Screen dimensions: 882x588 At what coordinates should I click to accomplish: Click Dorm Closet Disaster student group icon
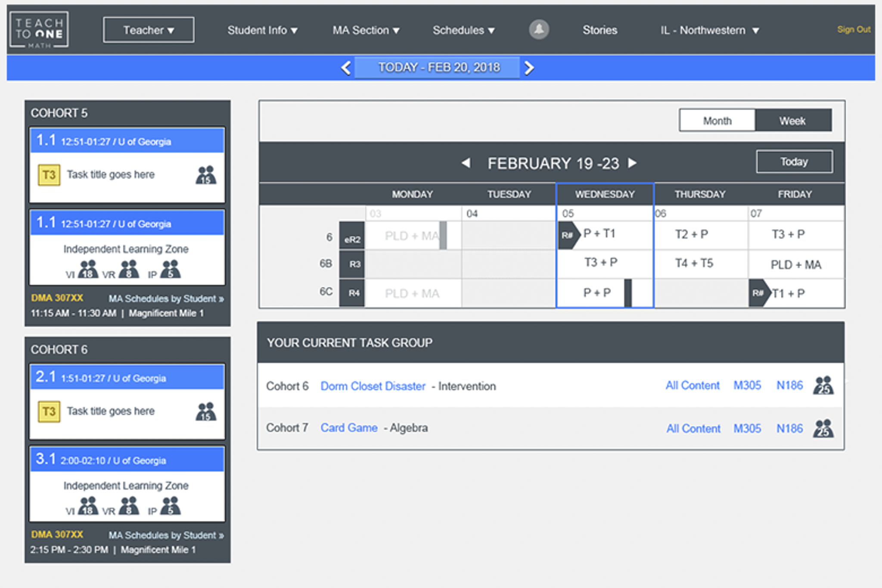(x=823, y=386)
